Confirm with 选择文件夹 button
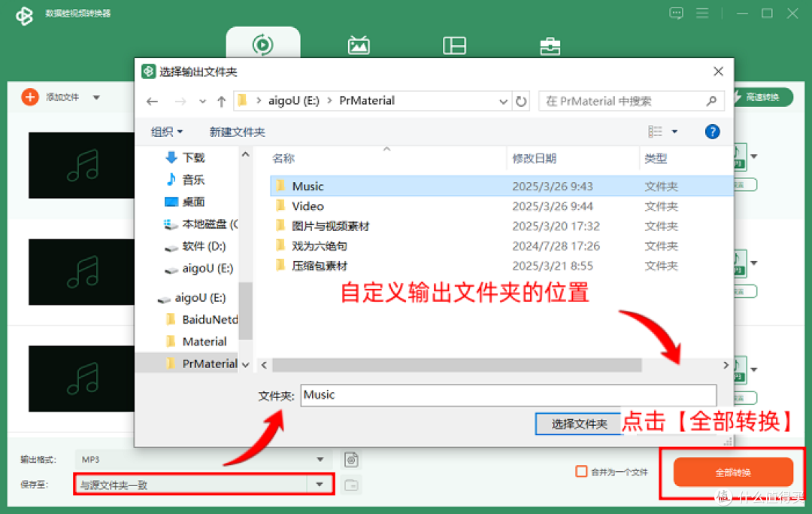The height and width of the screenshot is (514, 812). 578,424
